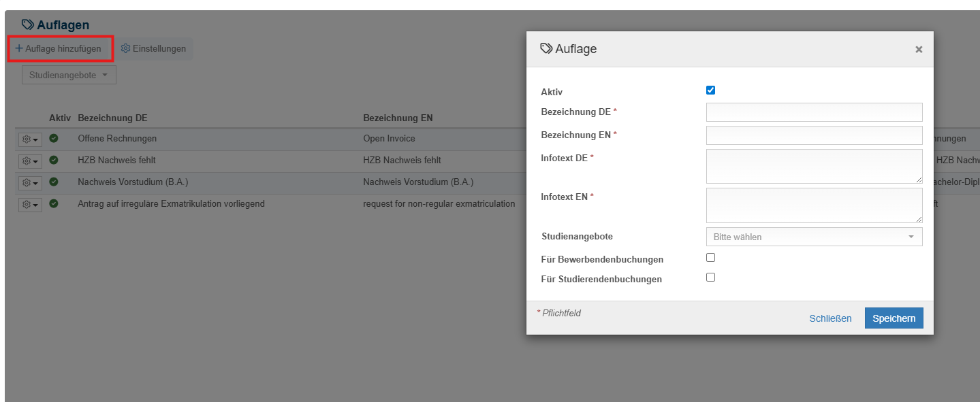Expand the action dropdown arrow on Nachweis Vorstudium row
This screenshot has height=402, width=980.
35,182
